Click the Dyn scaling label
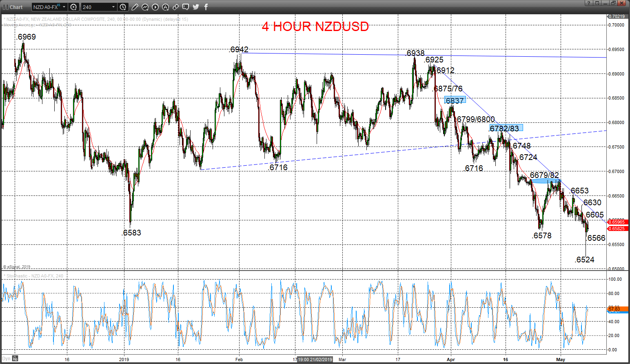630x364 pixels. (6, 359)
